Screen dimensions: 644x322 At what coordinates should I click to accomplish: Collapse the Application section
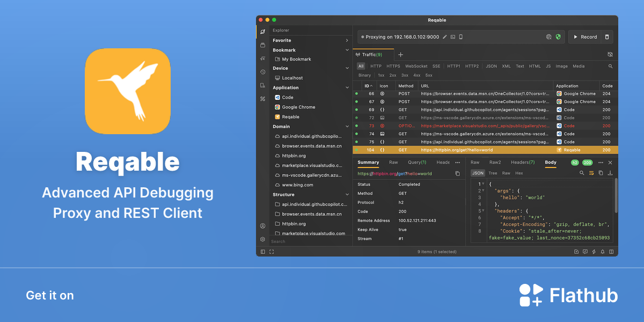(347, 88)
